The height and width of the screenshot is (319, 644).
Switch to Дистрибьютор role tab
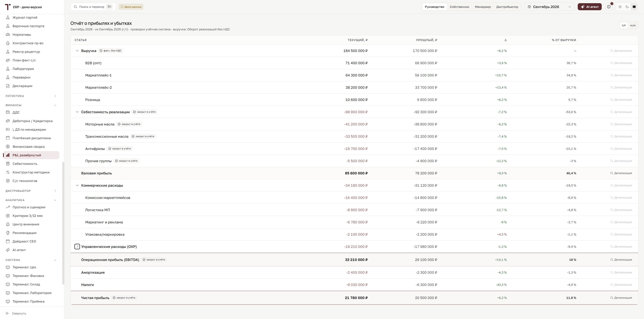507,7
